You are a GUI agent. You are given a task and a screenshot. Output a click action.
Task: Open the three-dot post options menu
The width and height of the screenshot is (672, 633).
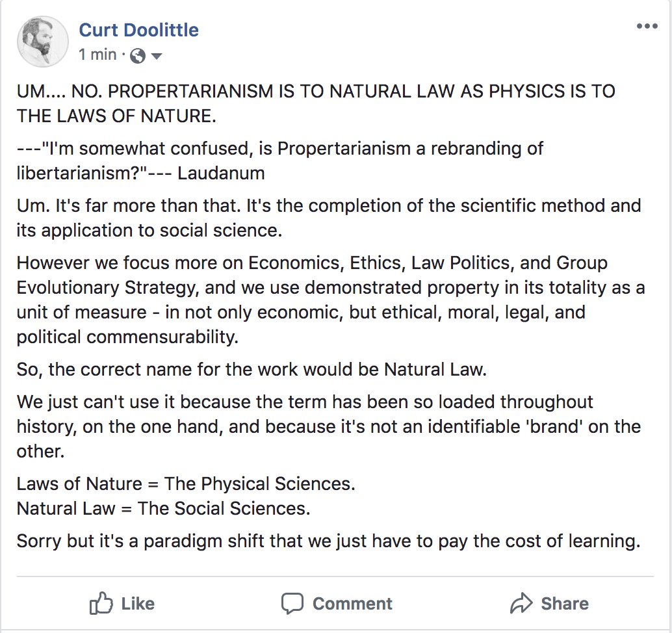(647, 27)
